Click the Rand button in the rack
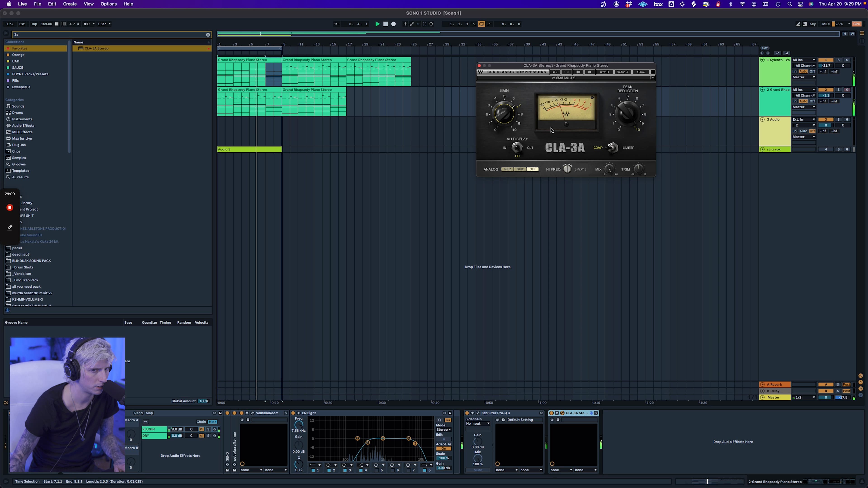 coord(138,413)
